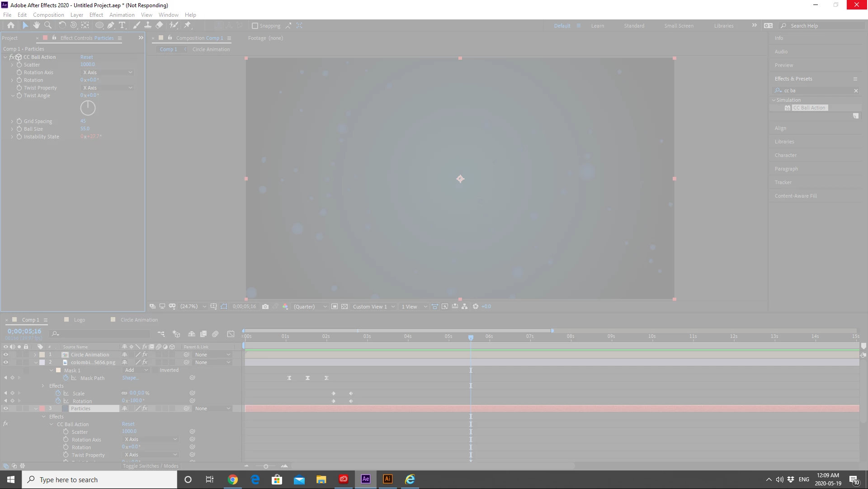Click the timeline zoom slider handle
Viewport: 868px width, 489px height.
click(x=266, y=466)
